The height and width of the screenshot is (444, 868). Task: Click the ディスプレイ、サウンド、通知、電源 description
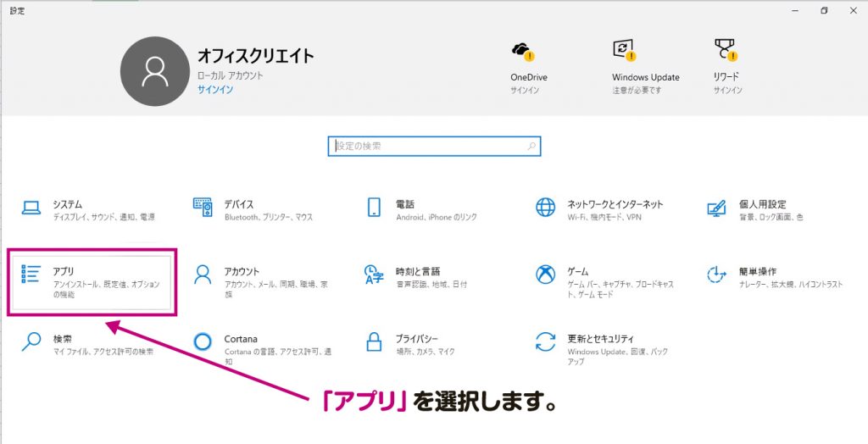point(104,218)
